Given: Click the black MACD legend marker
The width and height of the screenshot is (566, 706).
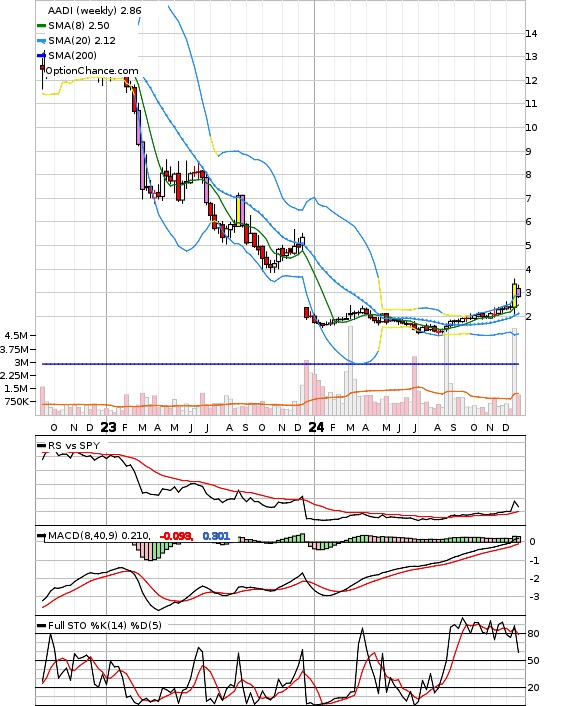Looking at the screenshot, I should [41, 536].
